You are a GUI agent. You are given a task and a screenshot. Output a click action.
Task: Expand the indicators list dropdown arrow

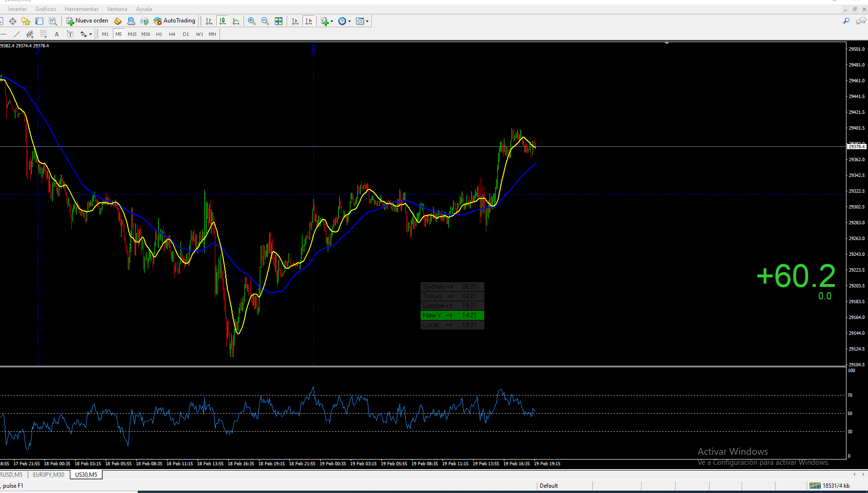tap(332, 21)
